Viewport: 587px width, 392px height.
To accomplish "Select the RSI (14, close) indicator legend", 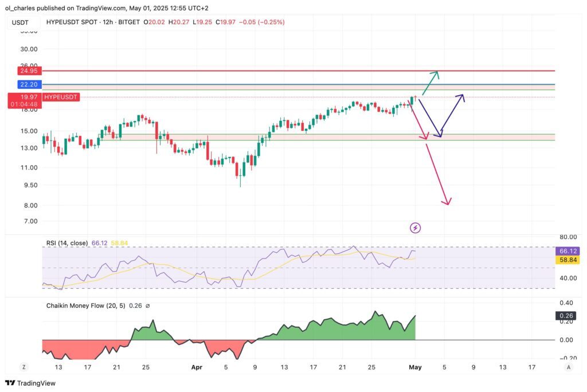I will point(66,243).
